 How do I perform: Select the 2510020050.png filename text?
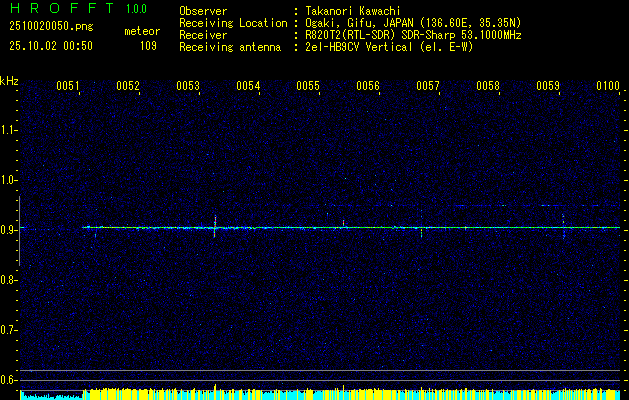[51, 27]
